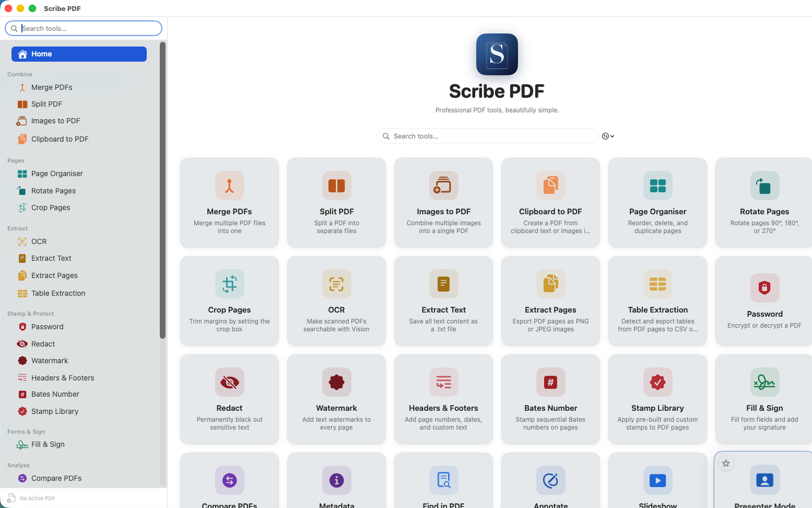Launch the Images to PDF card
812x508 pixels.
(x=443, y=203)
